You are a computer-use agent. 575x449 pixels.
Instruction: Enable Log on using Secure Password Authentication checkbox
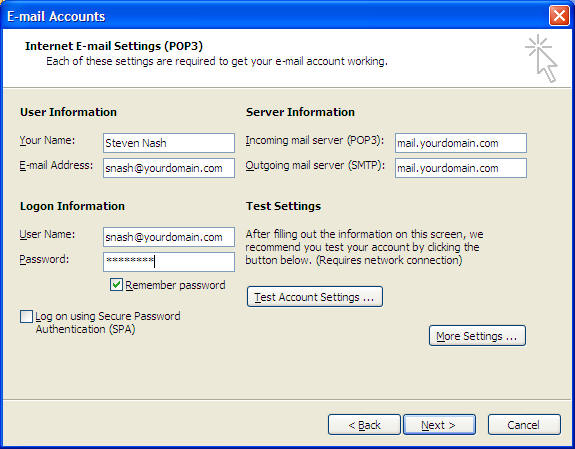click(x=26, y=316)
